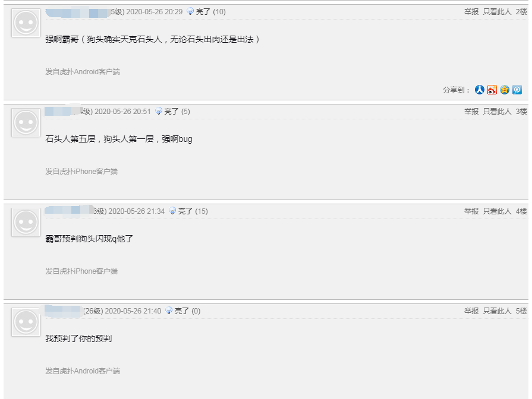Open avatar of the 5楼 commenter
This screenshot has width=532, height=399.
(26, 322)
